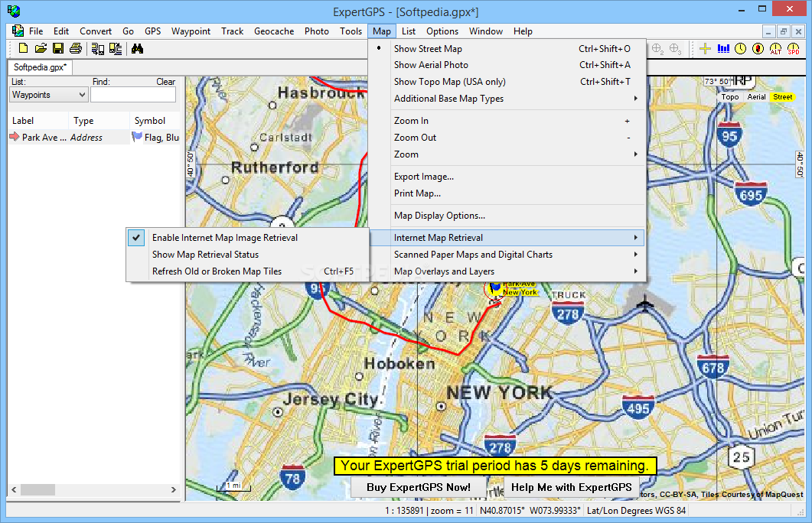The height and width of the screenshot is (523, 812).
Task: Choose Show Topo Map (USA only)
Action: tap(507, 81)
